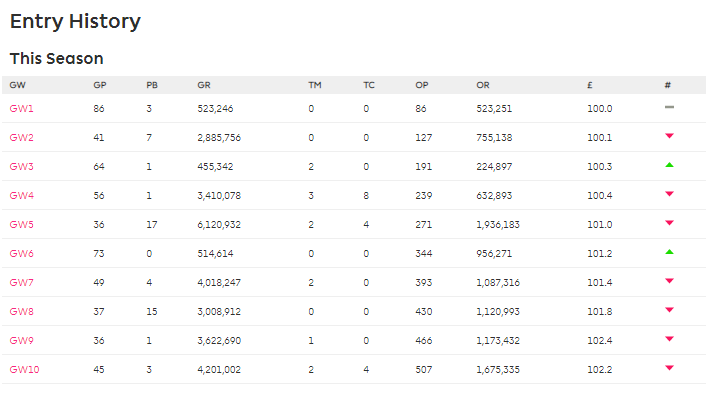Open the GW6 gameweek link

21,253
